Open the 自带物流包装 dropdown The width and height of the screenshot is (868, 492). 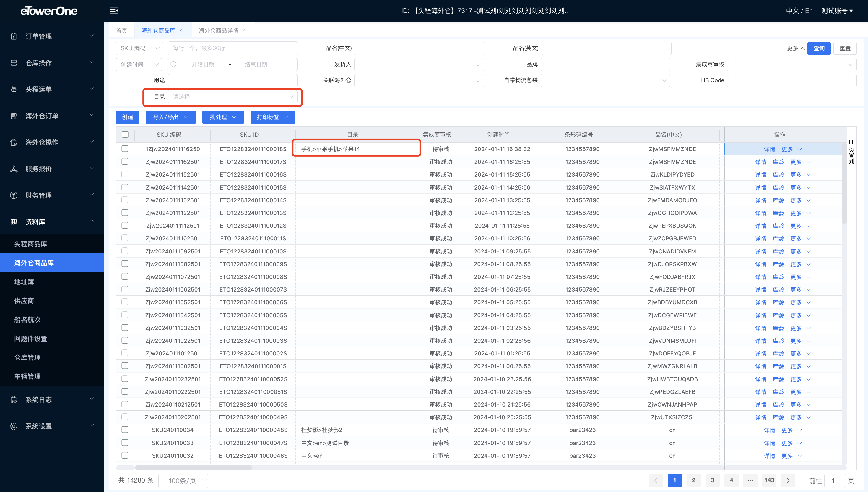(x=605, y=80)
